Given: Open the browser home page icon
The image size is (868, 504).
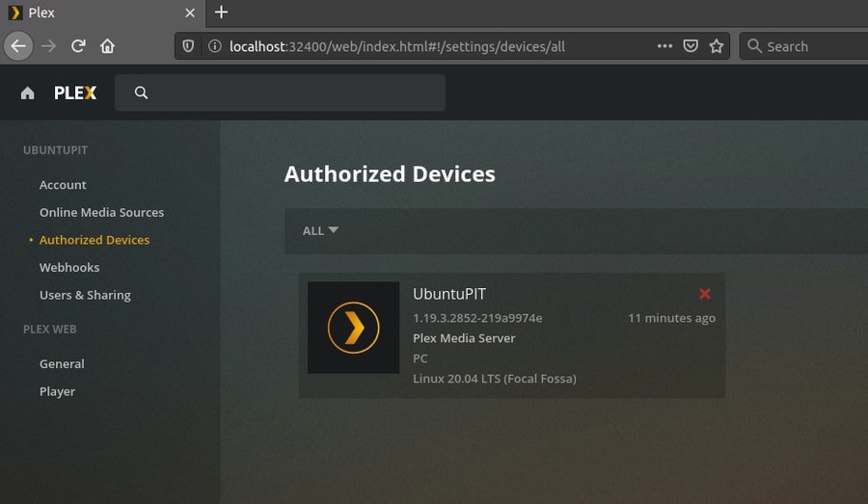Looking at the screenshot, I should 107,46.
